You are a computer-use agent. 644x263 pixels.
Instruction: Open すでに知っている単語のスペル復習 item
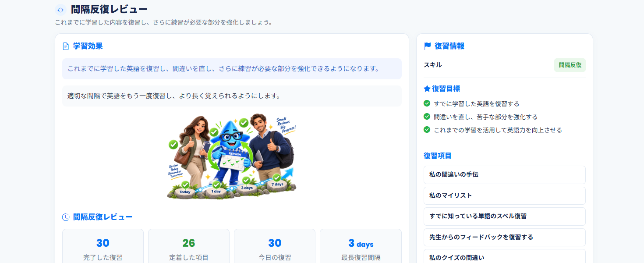[x=505, y=217]
